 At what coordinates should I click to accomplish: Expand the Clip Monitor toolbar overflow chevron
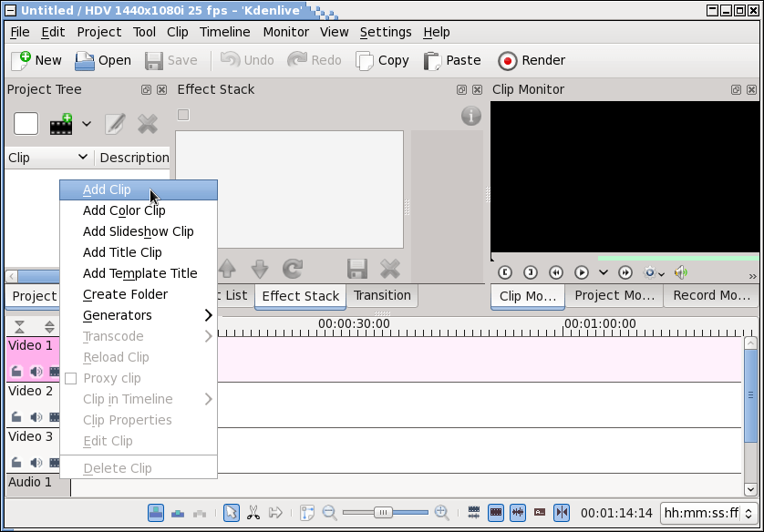coord(753,276)
